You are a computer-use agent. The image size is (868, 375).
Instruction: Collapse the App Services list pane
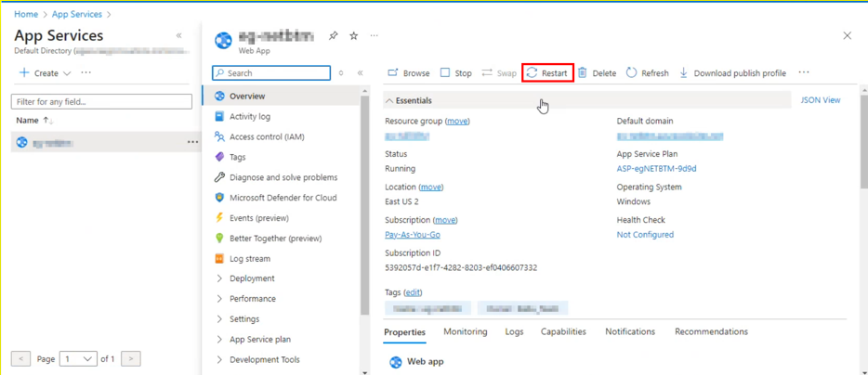pos(178,35)
